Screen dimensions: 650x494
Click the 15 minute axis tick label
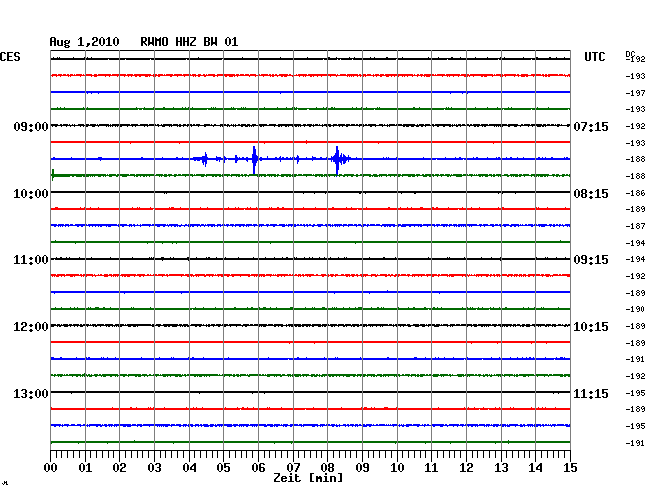[x=570, y=468]
